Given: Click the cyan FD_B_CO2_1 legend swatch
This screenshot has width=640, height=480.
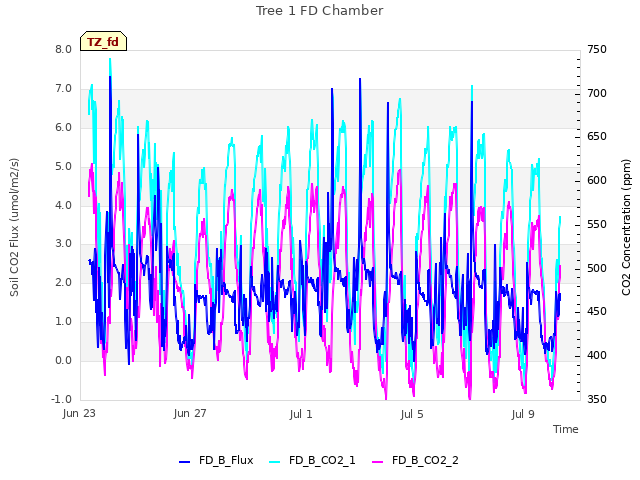Looking at the screenshot, I should coord(275,462).
